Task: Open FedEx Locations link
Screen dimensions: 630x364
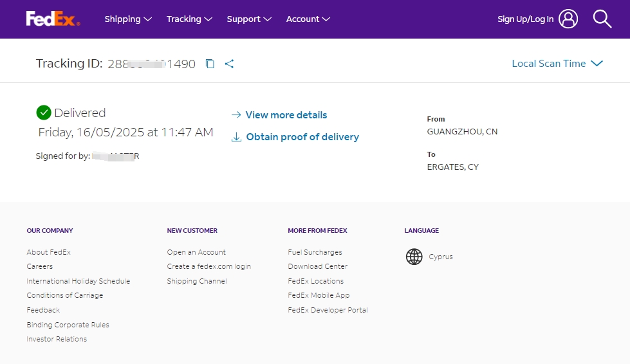Action: point(316,281)
